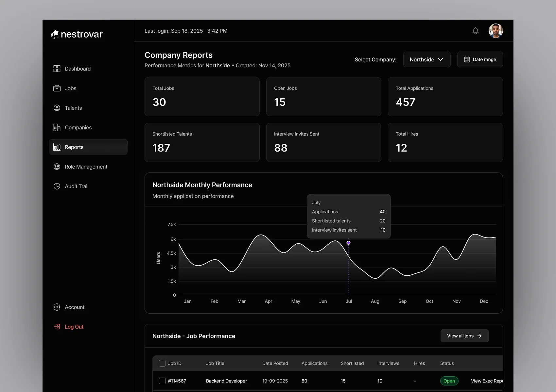The width and height of the screenshot is (556, 392).
Task: Open notifications bell
Action: [476, 31]
